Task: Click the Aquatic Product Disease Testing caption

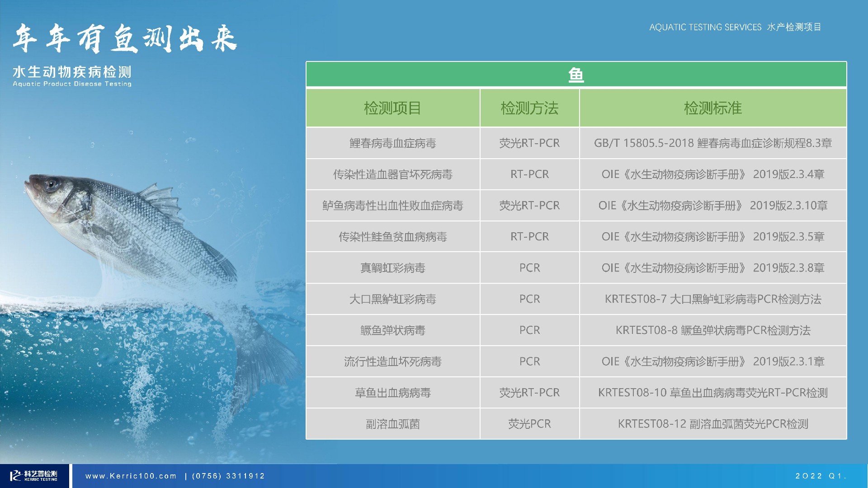Action: point(72,84)
